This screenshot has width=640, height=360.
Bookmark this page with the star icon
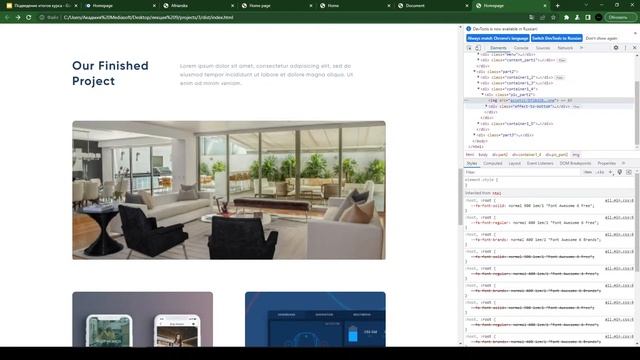(553, 18)
